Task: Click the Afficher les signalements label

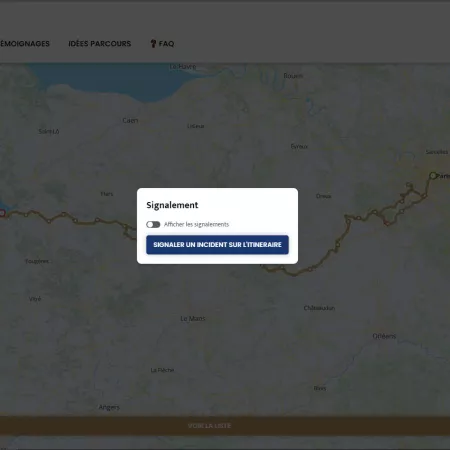Action: pyautogui.click(x=196, y=224)
